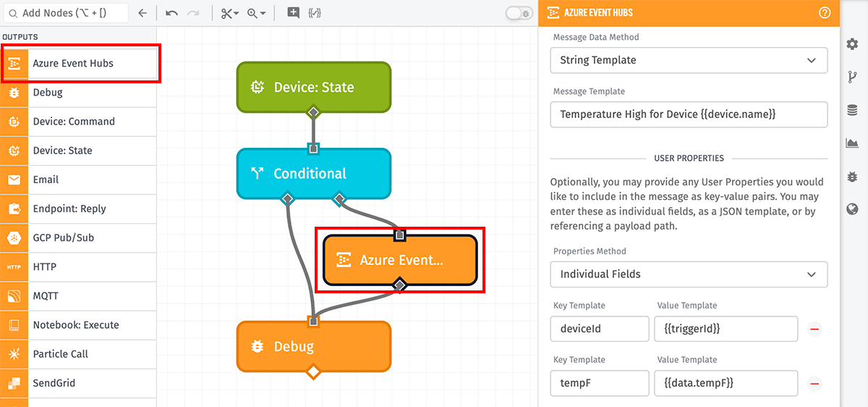Click the Device: State node output port

313,112
